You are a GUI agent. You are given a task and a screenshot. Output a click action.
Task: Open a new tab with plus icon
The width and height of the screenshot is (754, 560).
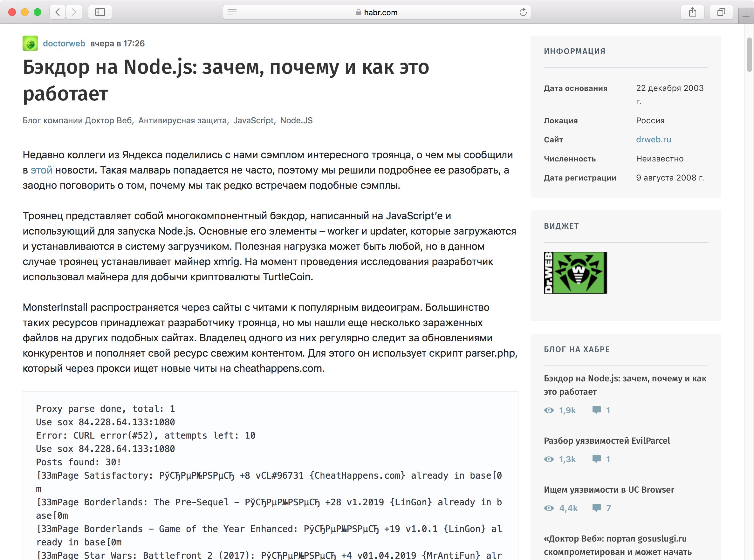745,16
